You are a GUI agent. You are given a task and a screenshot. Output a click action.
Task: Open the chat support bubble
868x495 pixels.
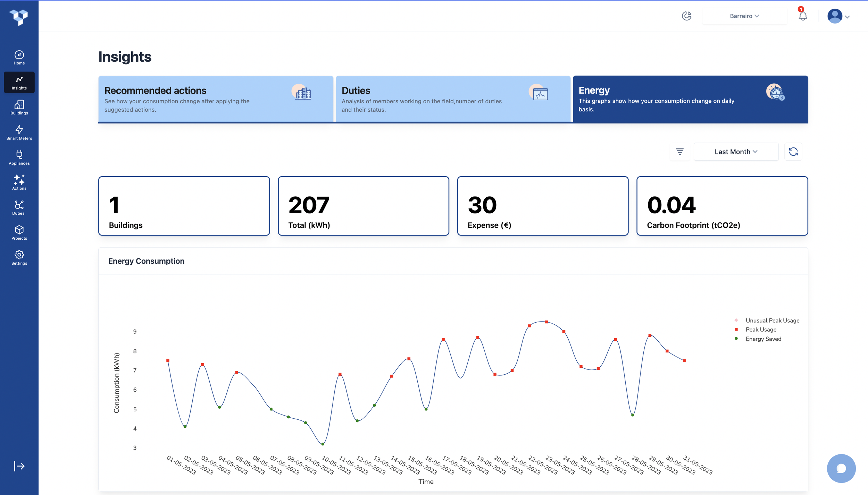coord(841,468)
